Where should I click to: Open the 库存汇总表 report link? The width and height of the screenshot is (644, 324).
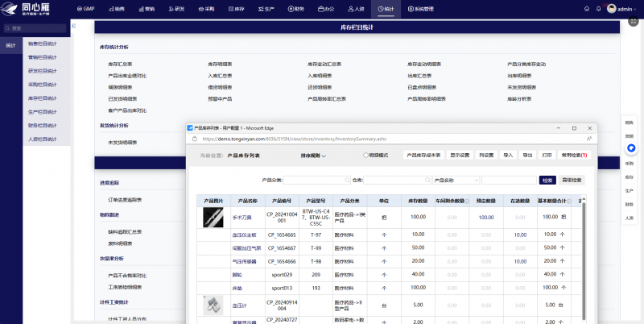(x=118, y=64)
